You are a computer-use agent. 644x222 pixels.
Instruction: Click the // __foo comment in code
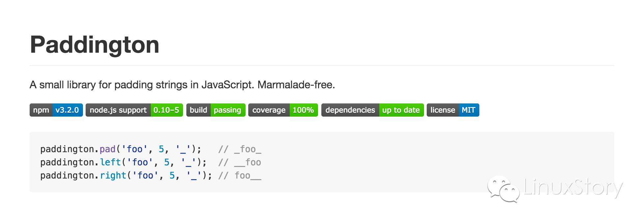pyautogui.click(x=240, y=162)
